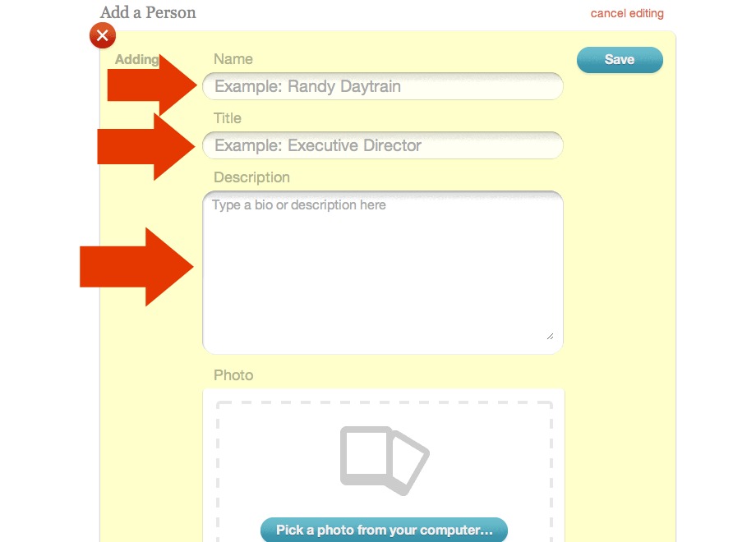Click the red X close icon
This screenshot has width=756, height=542.
click(102, 35)
